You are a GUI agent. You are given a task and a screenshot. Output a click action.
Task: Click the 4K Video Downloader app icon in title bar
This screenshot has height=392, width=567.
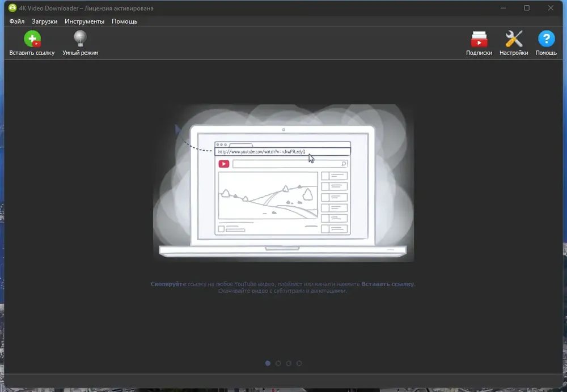(12, 7)
